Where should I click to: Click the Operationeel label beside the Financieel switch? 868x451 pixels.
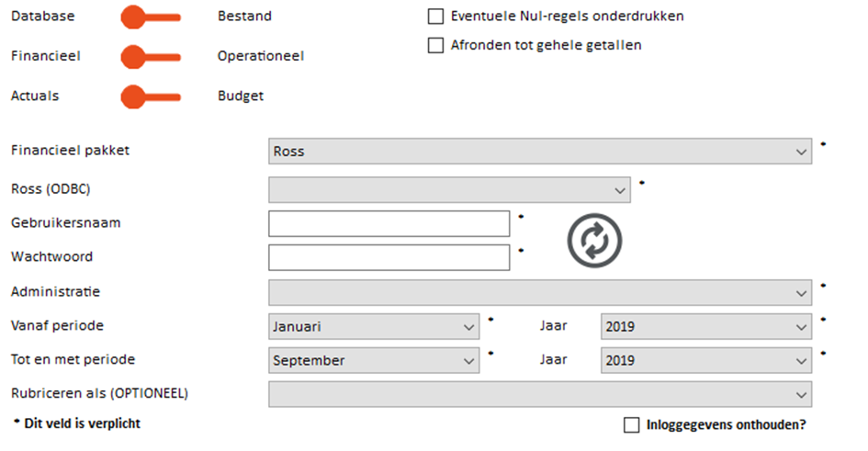tap(261, 56)
